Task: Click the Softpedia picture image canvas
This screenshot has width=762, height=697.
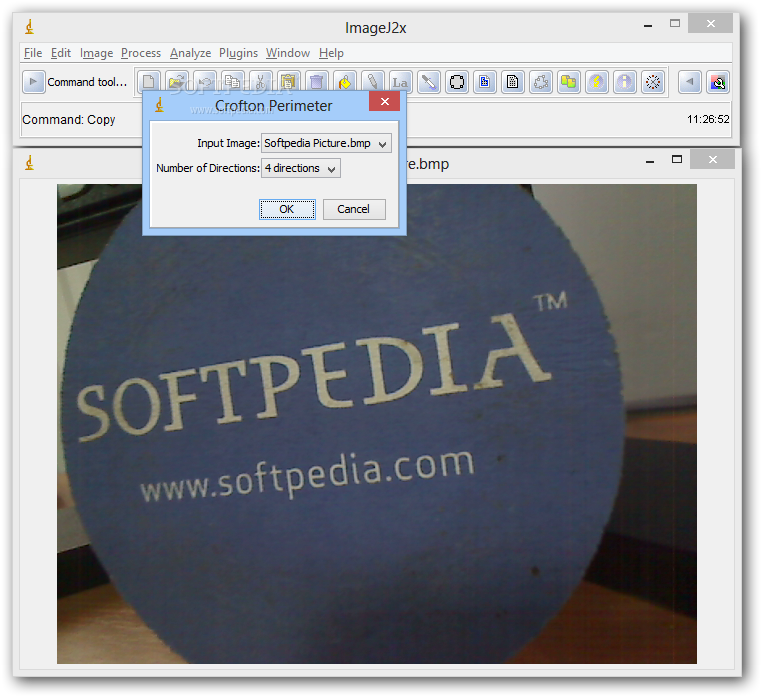Action: (377, 423)
